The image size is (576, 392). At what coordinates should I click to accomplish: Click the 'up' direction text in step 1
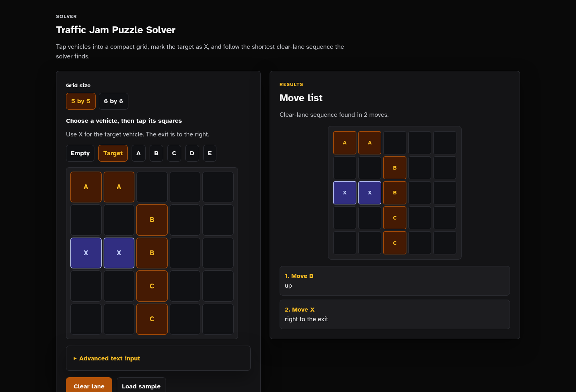pos(288,286)
